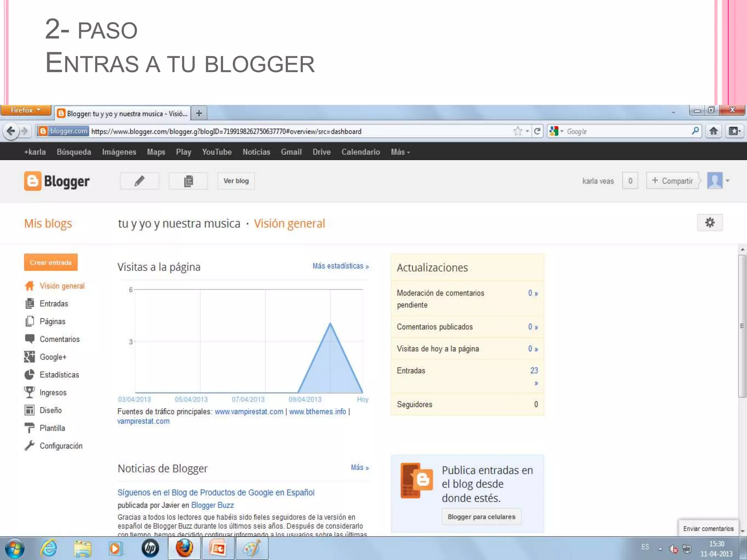Image resolution: width=747 pixels, height=560 pixels.
Task: Click the user profile avatar
Action: [x=715, y=180]
